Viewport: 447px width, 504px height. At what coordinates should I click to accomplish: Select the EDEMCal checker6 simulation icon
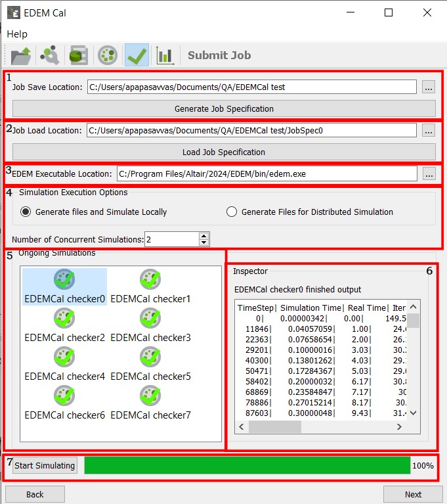[64, 396]
